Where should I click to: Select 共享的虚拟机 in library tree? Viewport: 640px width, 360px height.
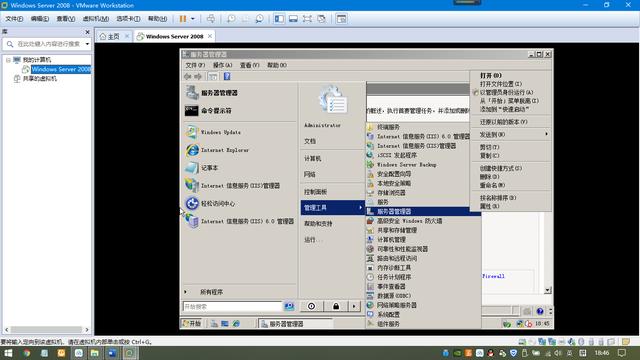40,78
